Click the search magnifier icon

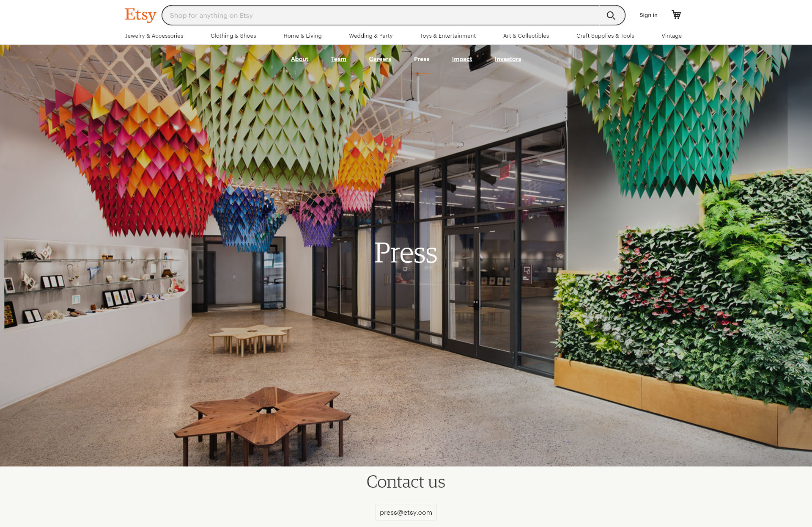(x=611, y=16)
